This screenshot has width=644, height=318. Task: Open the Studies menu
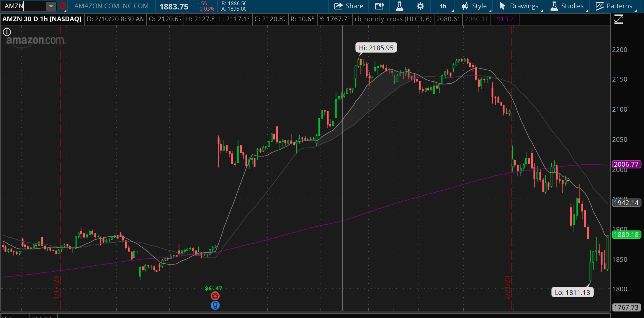567,6
